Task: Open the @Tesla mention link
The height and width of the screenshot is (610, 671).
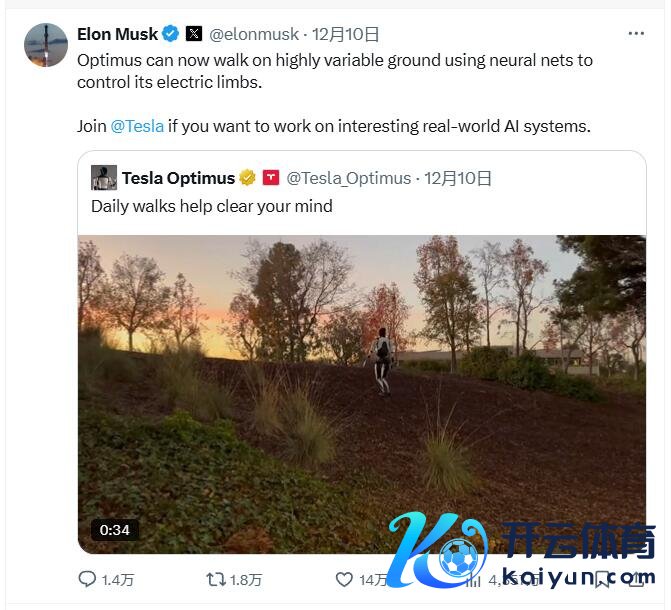Action: pyautogui.click(x=137, y=127)
